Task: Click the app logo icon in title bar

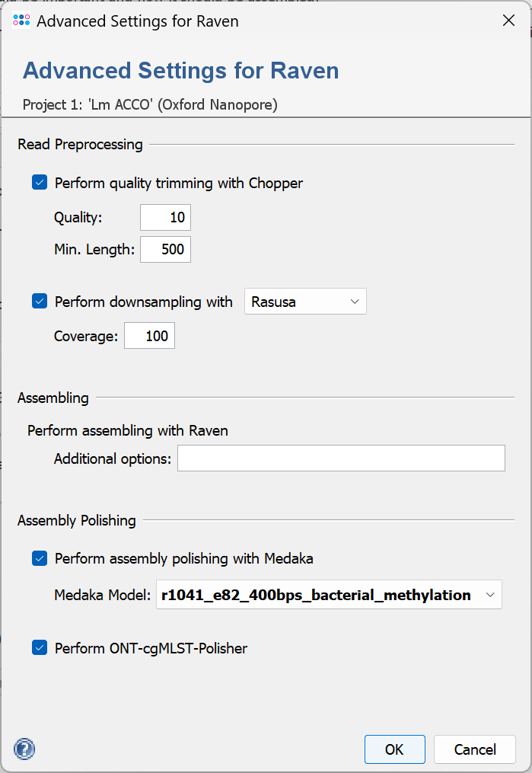Action: click(x=21, y=21)
